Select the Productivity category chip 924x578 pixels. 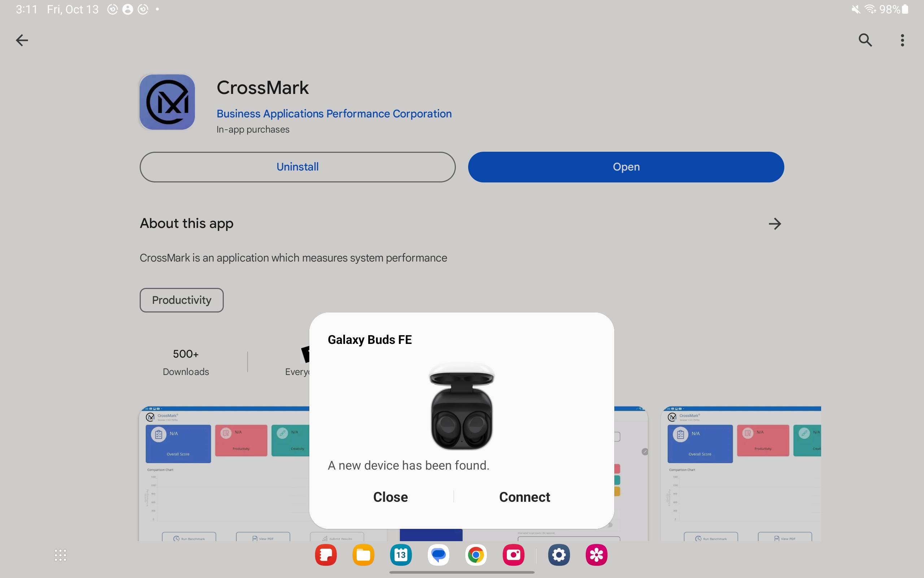coord(181,300)
